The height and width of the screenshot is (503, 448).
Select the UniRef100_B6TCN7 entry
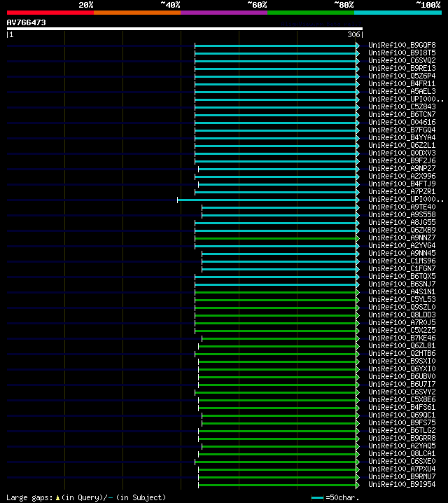point(402,114)
